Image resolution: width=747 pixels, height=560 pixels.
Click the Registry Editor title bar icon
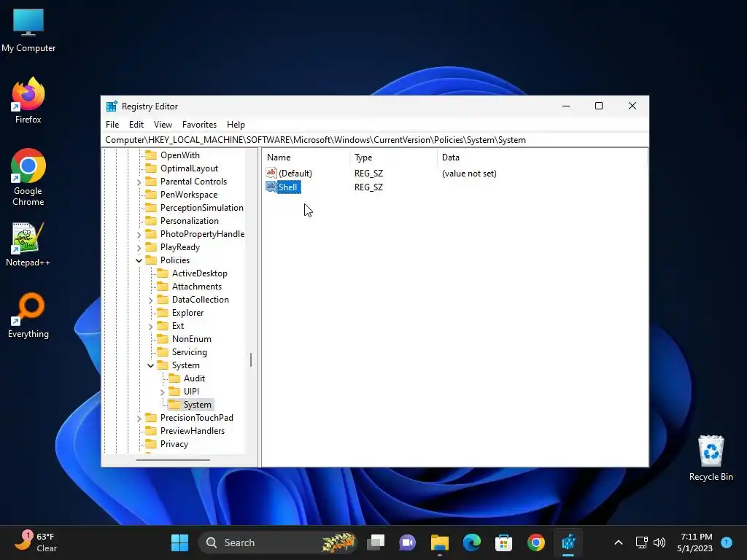coord(112,106)
